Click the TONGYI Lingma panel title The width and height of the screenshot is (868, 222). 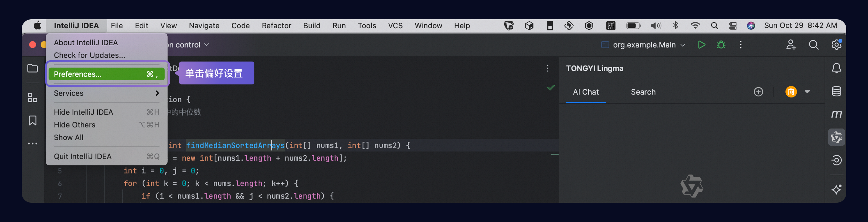click(x=594, y=68)
